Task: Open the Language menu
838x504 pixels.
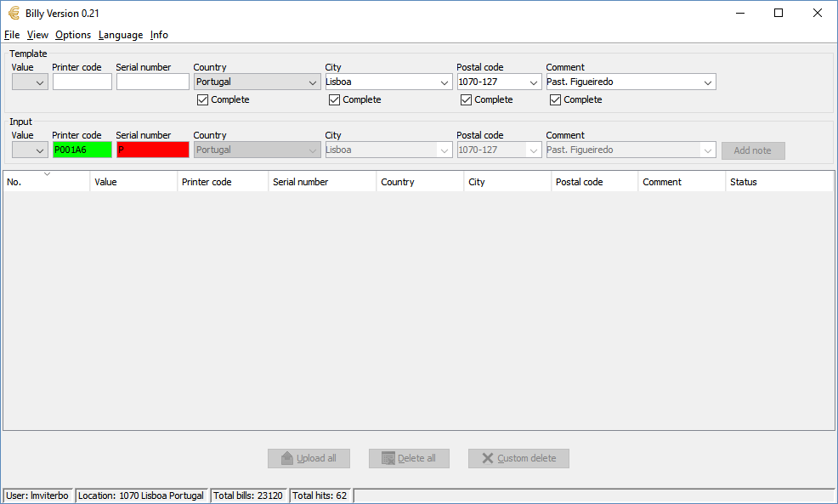Action: coord(120,35)
